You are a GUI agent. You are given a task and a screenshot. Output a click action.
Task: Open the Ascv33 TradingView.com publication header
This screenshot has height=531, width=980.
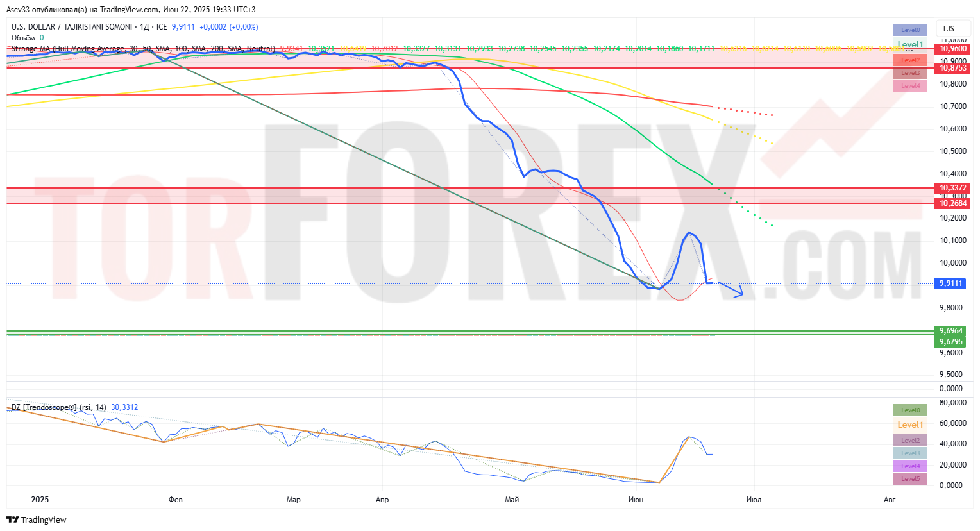[131, 10]
